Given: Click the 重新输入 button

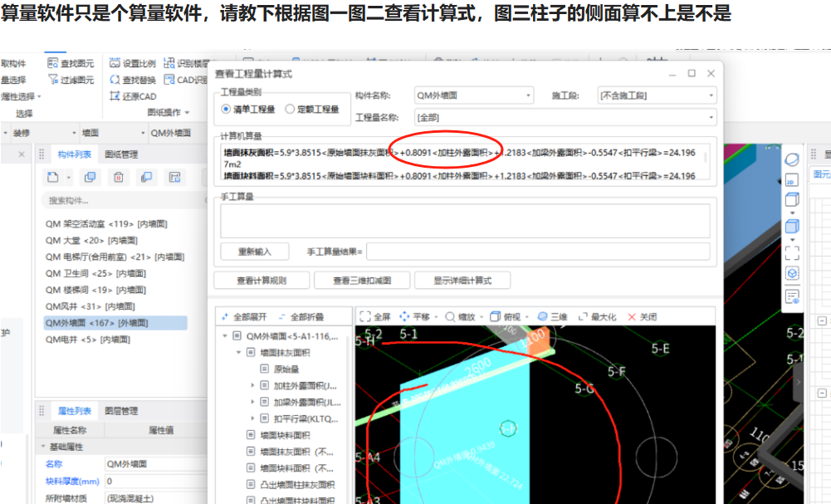Looking at the screenshot, I should [x=255, y=252].
